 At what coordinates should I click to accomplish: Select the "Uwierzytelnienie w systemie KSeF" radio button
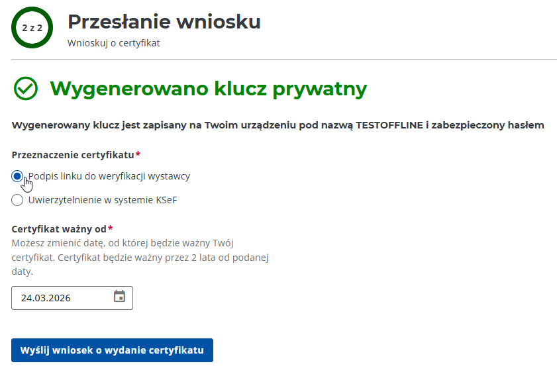click(17, 200)
